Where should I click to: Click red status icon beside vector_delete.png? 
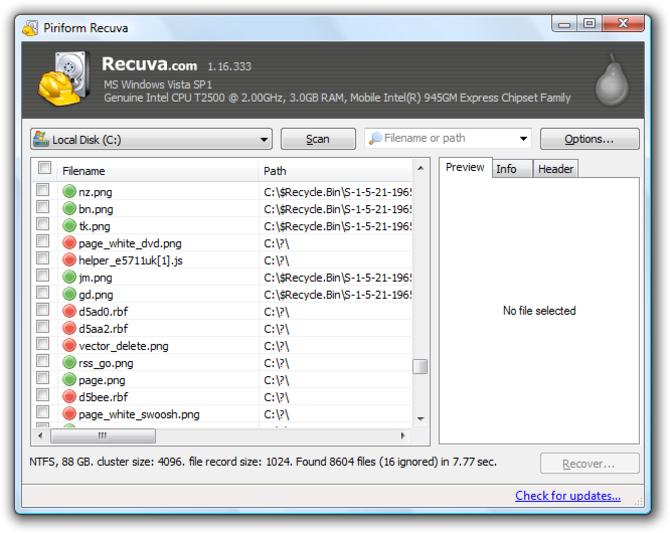pyautogui.click(x=70, y=346)
